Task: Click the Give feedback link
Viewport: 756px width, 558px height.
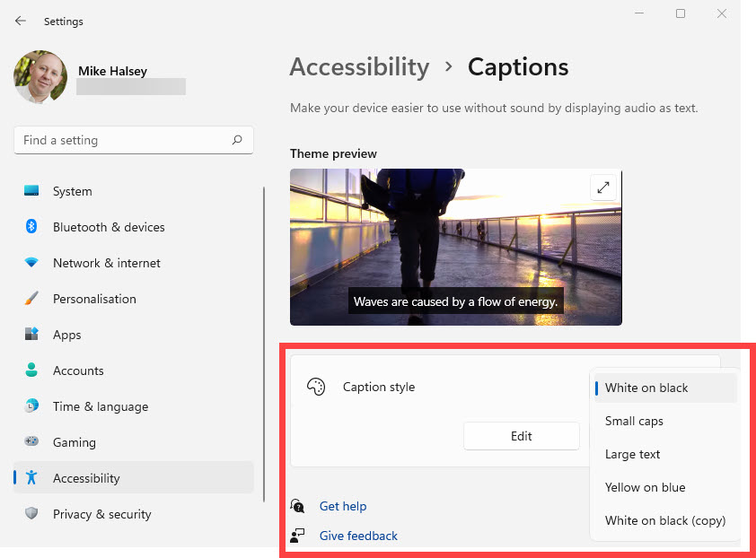Action: (x=358, y=536)
